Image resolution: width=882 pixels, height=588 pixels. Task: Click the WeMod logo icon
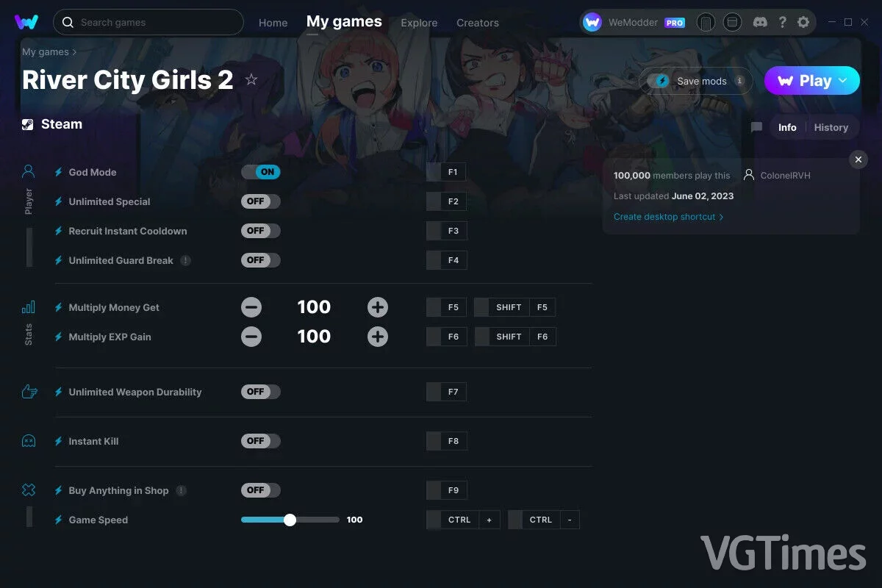pyautogui.click(x=26, y=22)
